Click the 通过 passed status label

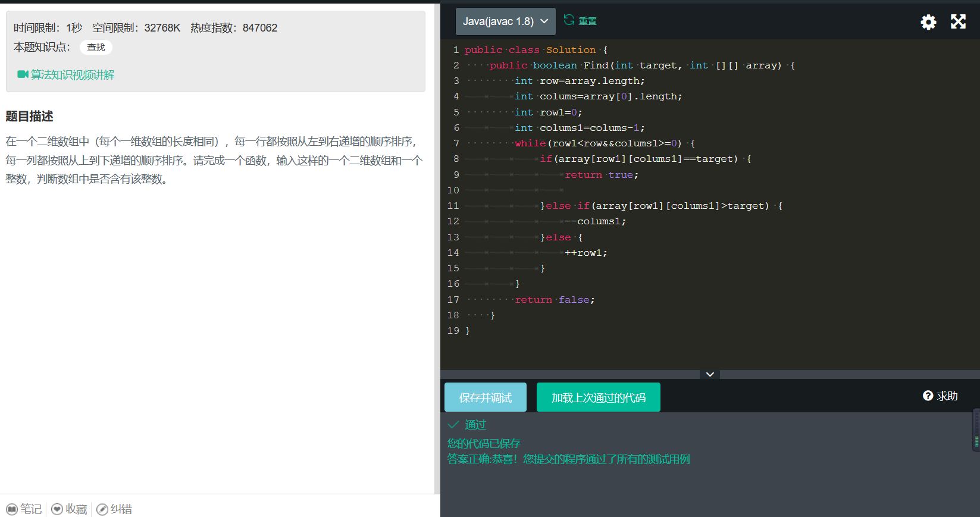coord(475,424)
